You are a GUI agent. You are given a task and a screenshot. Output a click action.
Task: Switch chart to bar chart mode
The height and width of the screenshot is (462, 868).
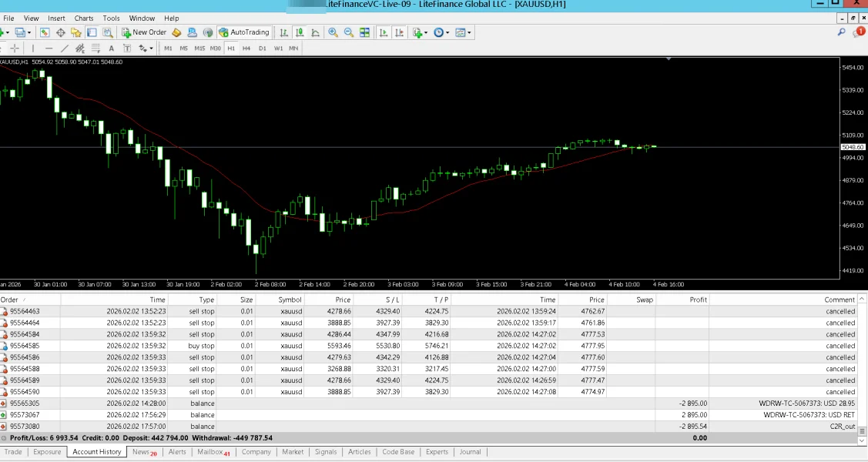[x=284, y=32]
